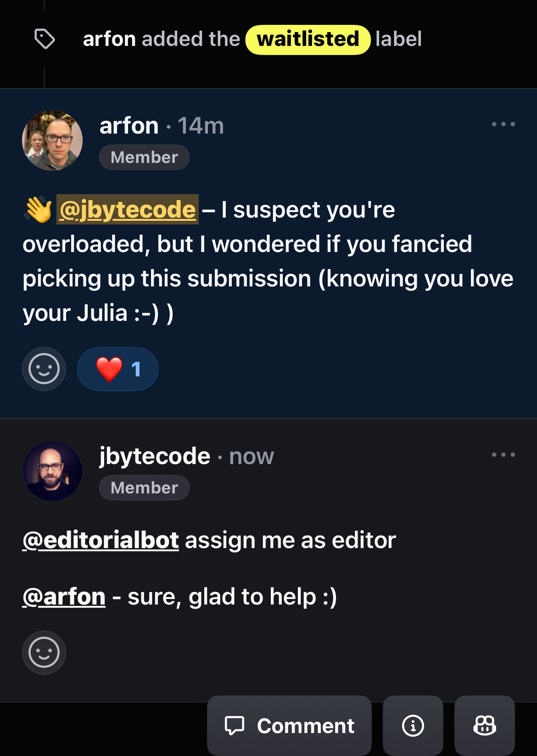Click arfon in the label event

tap(109, 39)
